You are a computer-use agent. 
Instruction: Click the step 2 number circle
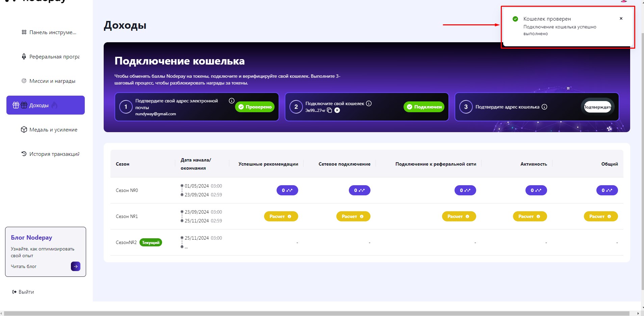point(296,107)
